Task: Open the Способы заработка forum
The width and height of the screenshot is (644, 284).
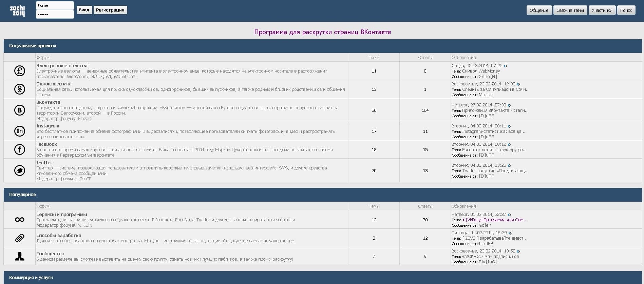Action: 59,236
